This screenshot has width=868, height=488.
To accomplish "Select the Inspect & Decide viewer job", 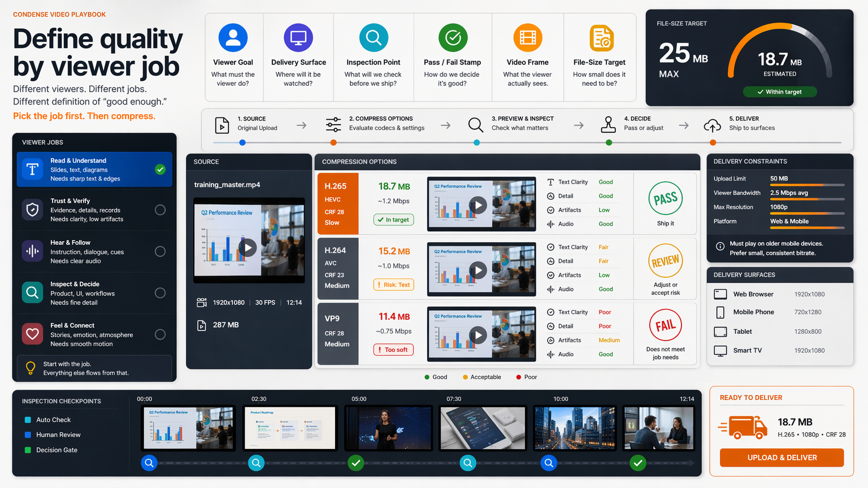I will (94, 293).
